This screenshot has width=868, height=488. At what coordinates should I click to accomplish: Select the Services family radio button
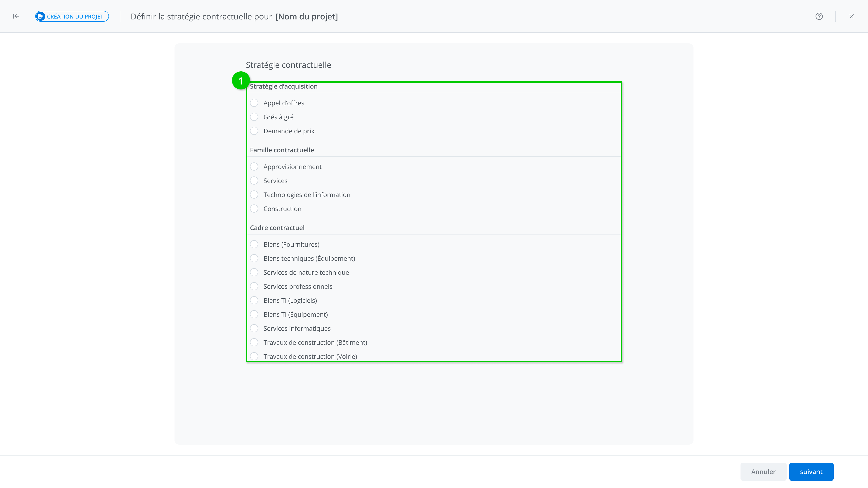pyautogui.click(x=254, y=181)
